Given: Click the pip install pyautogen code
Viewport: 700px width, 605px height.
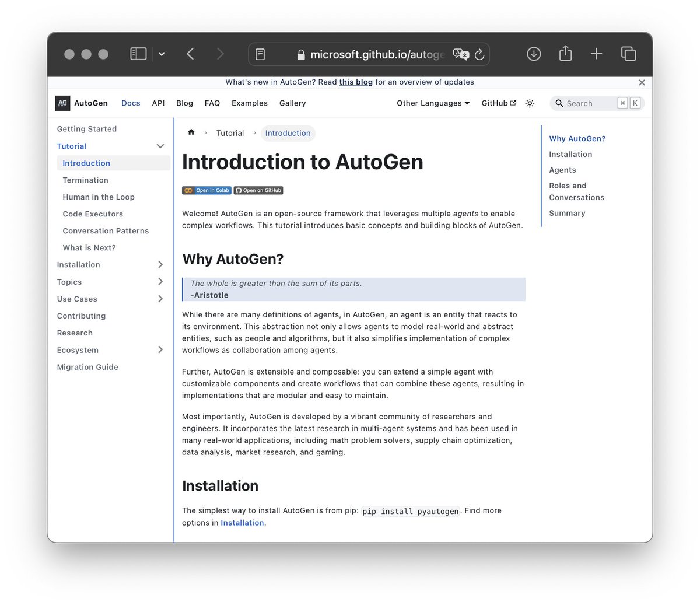Looking at the screenshot, I should [x=411, y=511].
